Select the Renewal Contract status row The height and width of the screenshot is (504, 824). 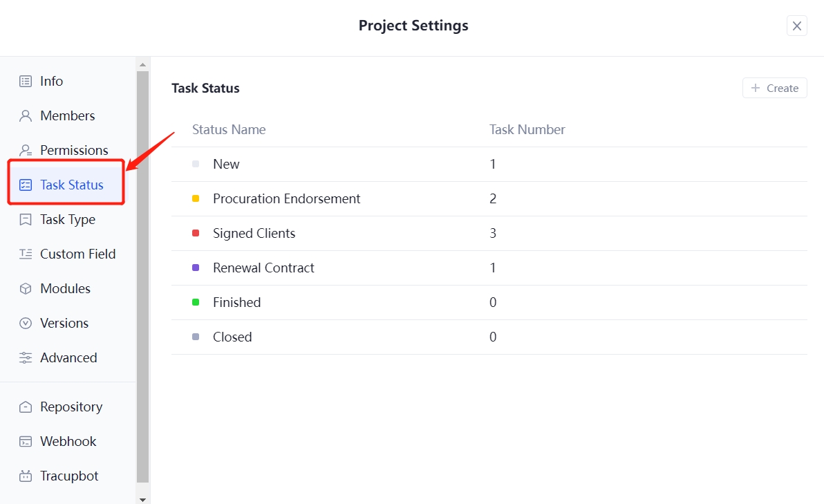[x=263, y=268]
